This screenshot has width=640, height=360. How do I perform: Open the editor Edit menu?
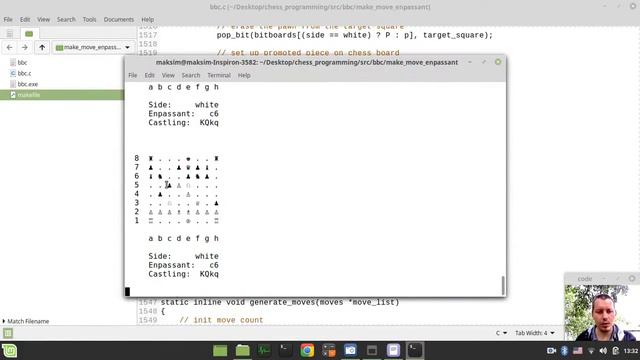25,20
